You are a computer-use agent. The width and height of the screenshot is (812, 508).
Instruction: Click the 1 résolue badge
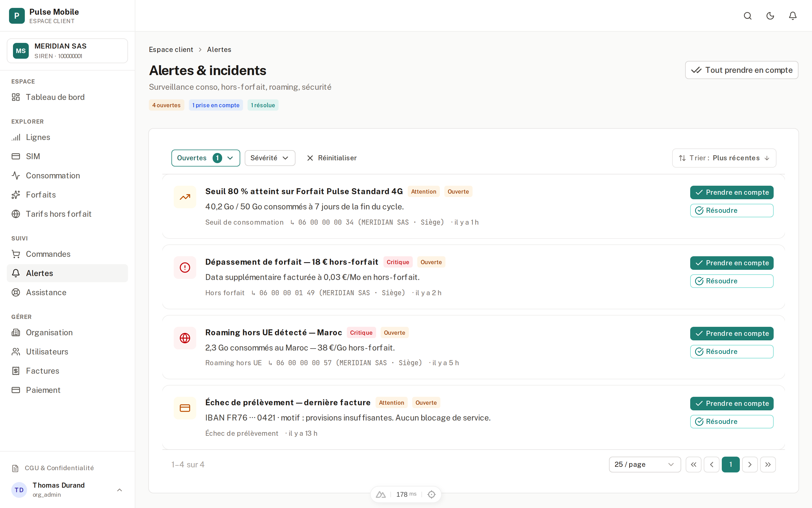(263, 105)
